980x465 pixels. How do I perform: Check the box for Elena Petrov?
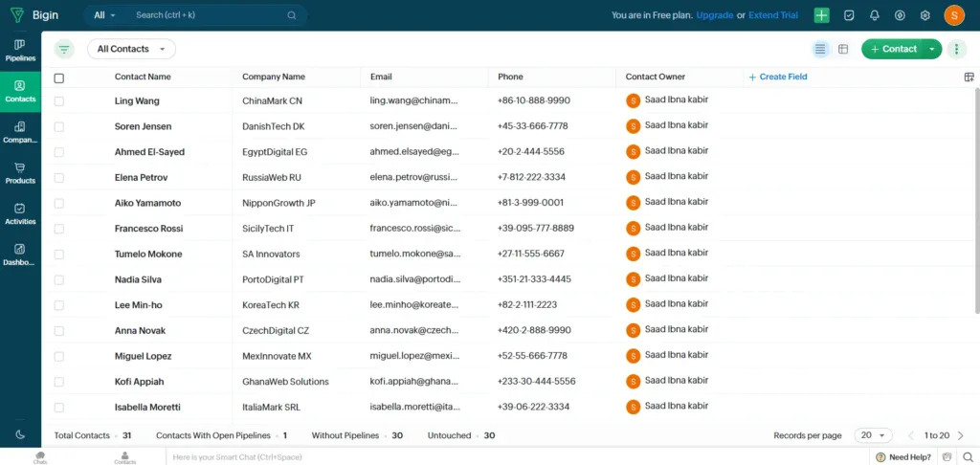(x=58, y=178)
